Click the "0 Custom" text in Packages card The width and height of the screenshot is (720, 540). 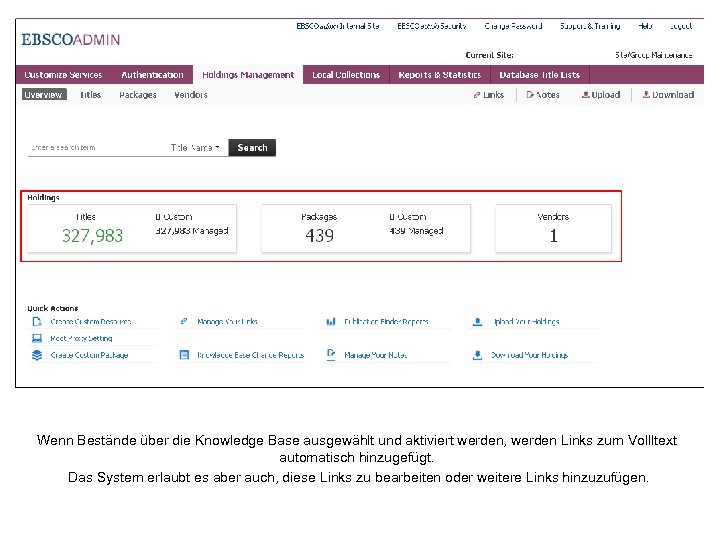click(x=408, y=217)
